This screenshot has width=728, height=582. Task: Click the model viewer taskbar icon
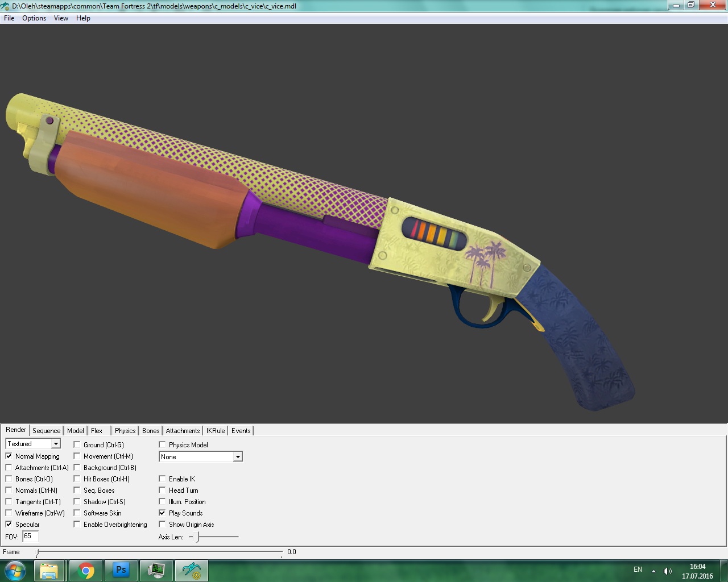(x=192, y=571)
